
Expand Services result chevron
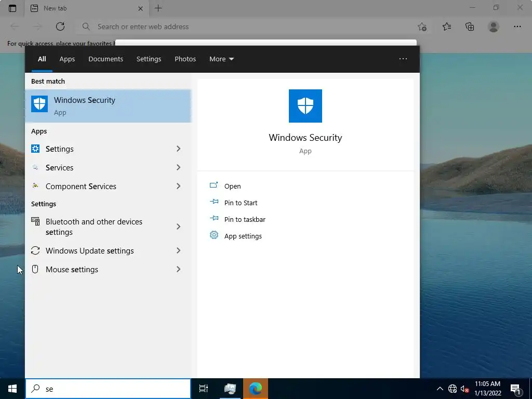pyautogui.click(x=179, y=167)
